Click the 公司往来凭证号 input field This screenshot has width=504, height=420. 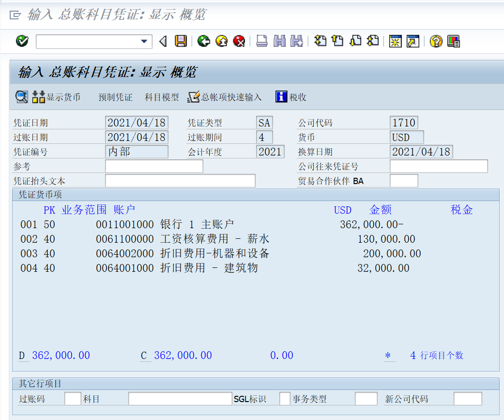coord(439,166)
